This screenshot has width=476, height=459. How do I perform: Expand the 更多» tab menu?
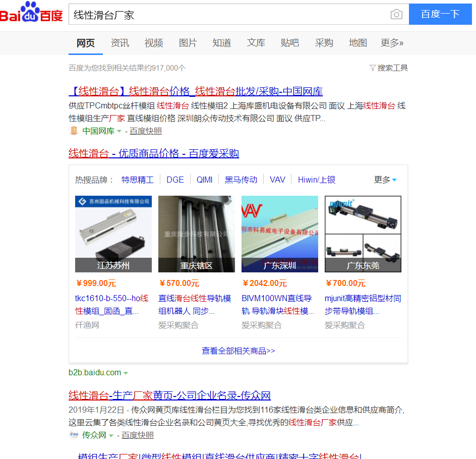point(392,43)
